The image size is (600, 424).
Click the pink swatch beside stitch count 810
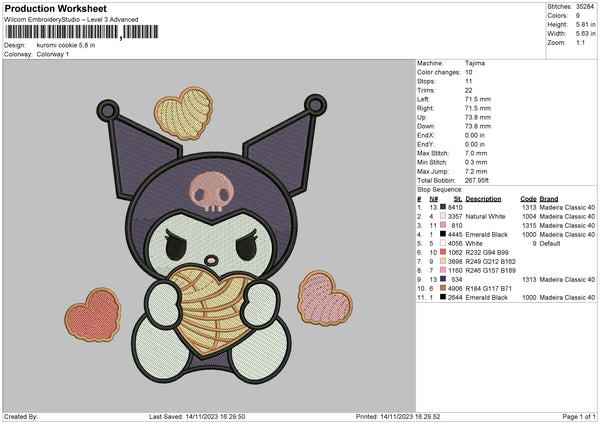tap(443, 225)
